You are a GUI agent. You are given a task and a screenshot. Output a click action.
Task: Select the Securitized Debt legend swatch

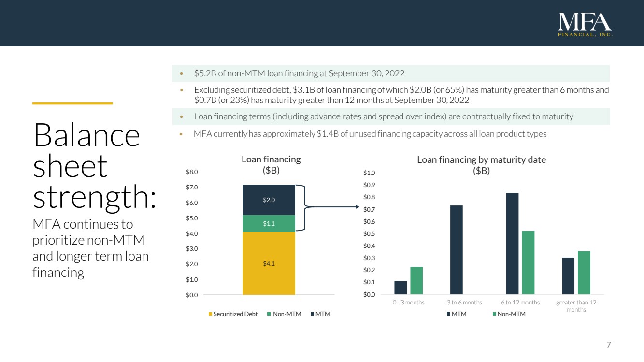210,314
